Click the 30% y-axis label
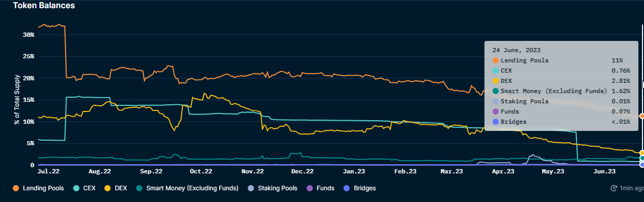This screenshot has height=202, width=644. (28, 35)
